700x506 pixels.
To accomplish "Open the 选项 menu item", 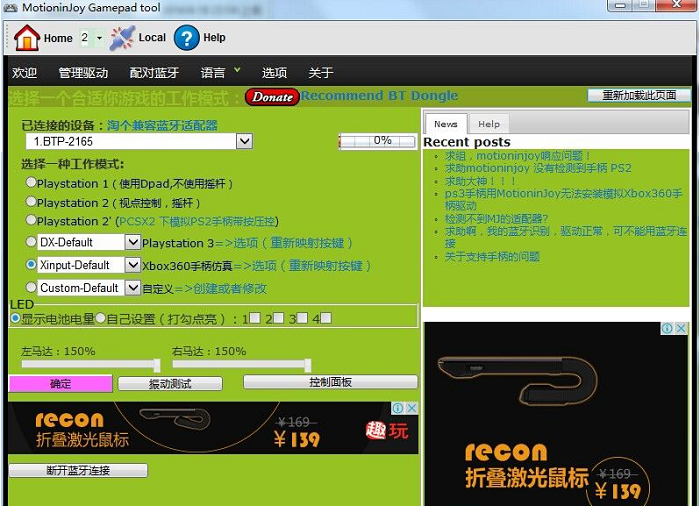I will point(274,72).
